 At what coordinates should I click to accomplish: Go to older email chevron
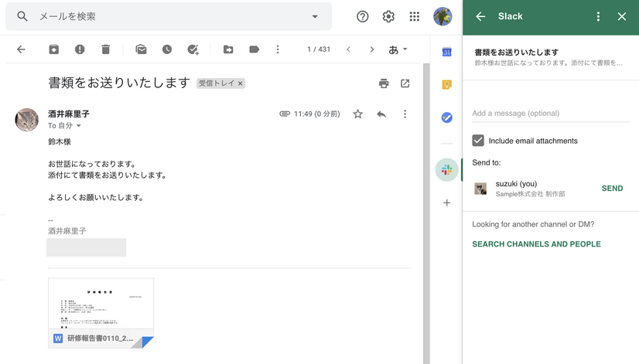(371, 49)
